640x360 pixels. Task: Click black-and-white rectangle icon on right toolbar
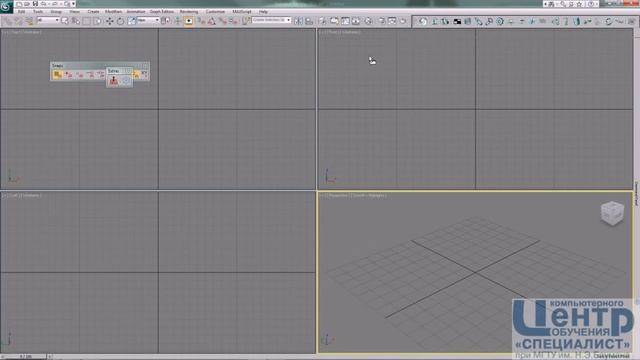point(457,21)
